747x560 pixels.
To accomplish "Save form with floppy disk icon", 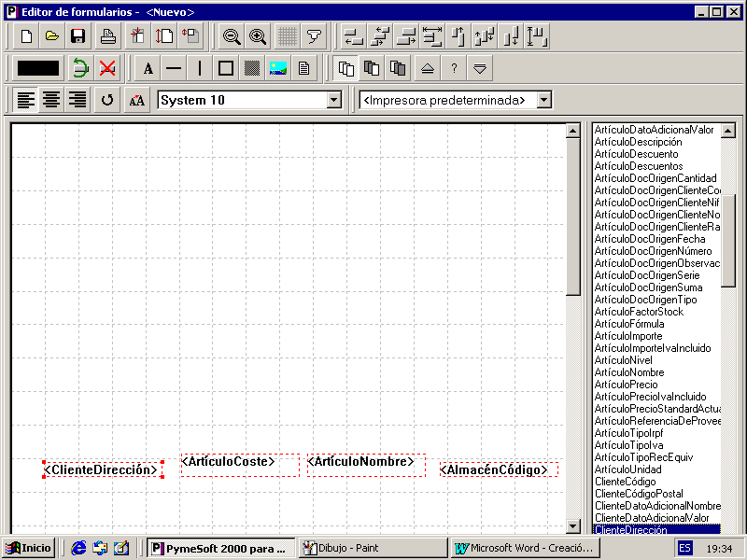I will pos(78,36).
